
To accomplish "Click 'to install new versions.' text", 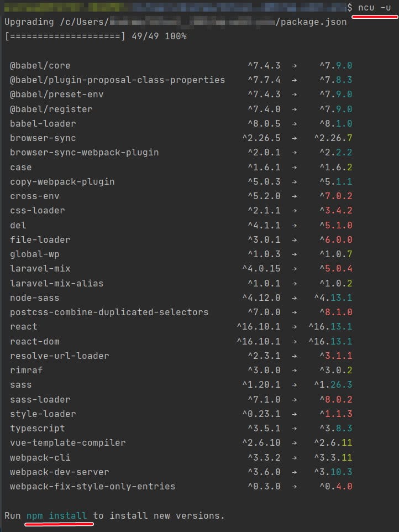I will [159, 516].
